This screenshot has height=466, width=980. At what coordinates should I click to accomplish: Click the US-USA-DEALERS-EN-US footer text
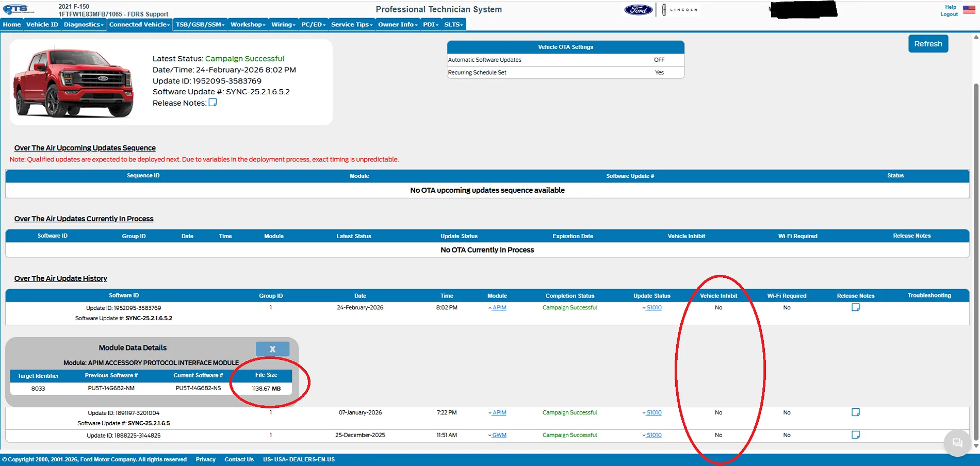pyautogui.click(x=299, y=459)
